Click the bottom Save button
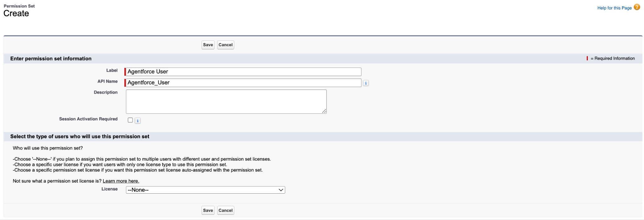This screenshot has width=644, height=220. pos(208,211)
